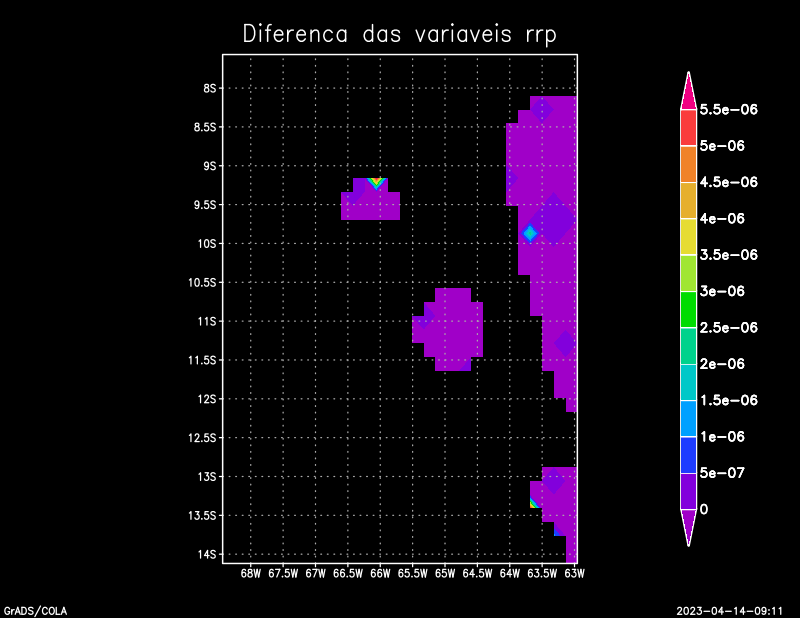Image resolution: width=800 pixels, height=618 pixels.
Task: Click the purple blob centered near 11S 65W
Action: pyautogui.click(x=448, y=329)
